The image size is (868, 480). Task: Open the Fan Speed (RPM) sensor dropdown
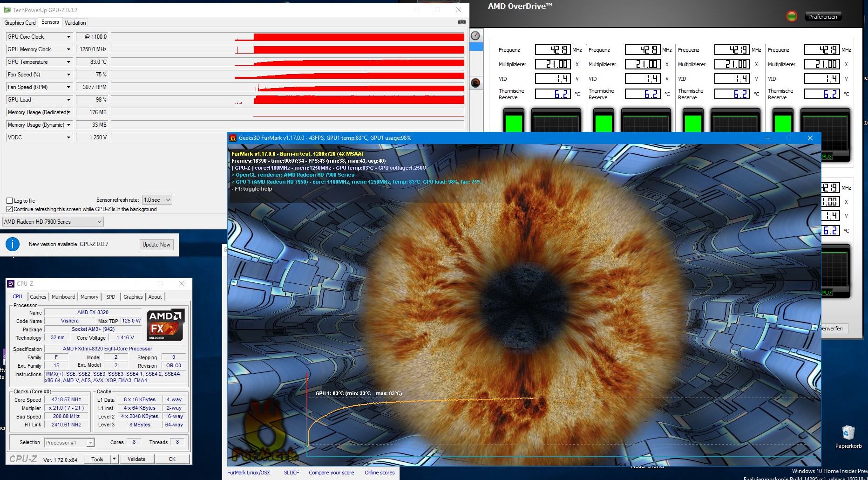point(68,87)
